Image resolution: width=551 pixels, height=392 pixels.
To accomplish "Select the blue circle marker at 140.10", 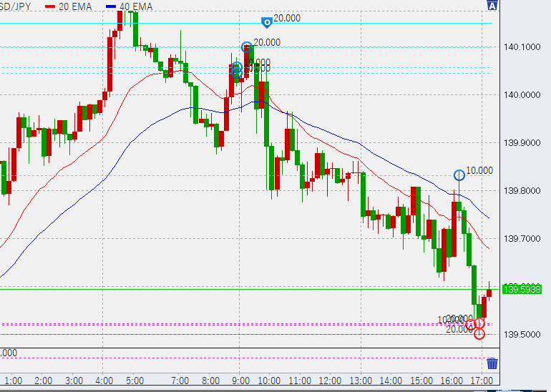I will [x=246, y=47].
